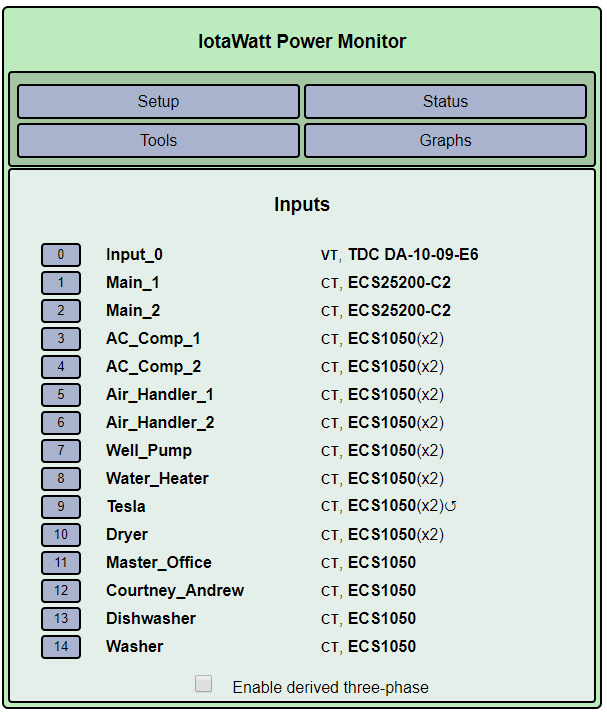This screenshot has height=715, width=607.
Task: Click ECS25200-C2 model on Main_2 row
Action: coord(399,311)
